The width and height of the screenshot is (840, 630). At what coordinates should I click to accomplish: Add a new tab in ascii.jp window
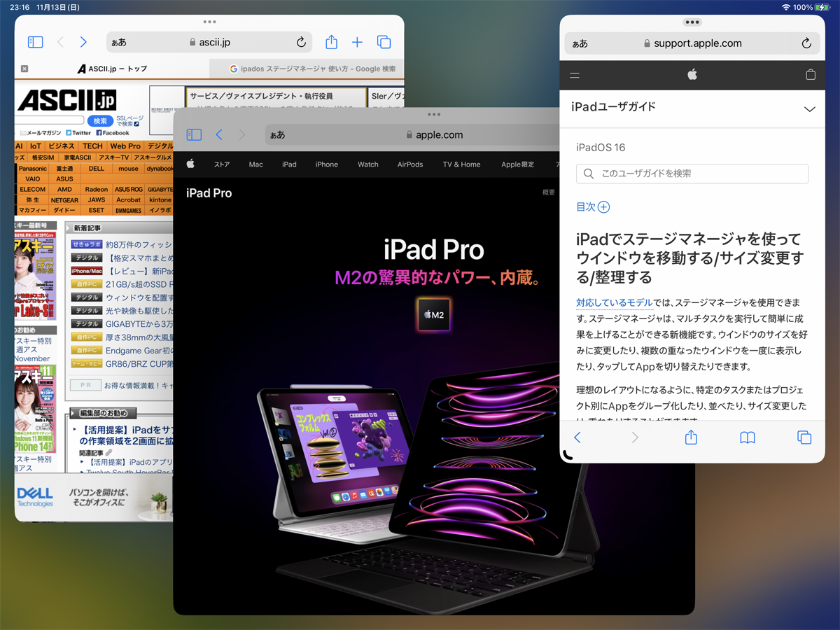(x=357, y=42)
